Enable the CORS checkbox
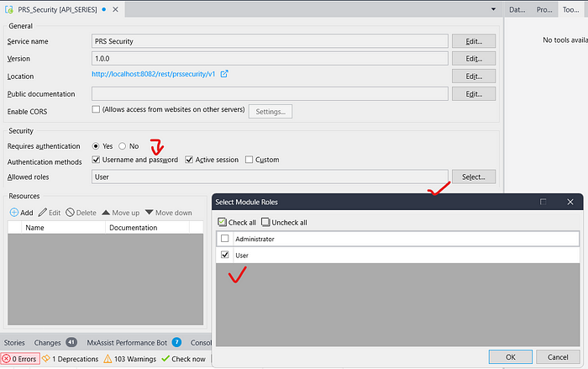Image resolution: width=588 pixels, height=369 pixels. click(96, 110)
